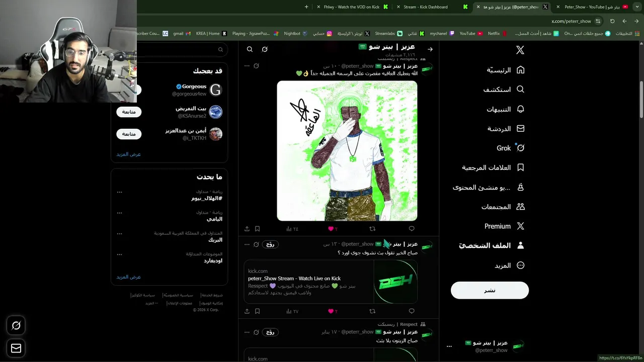Open the floating messages envelope button
Viewport: 644px width, 362px height.
pyautogui.click(x=16, y=348)
